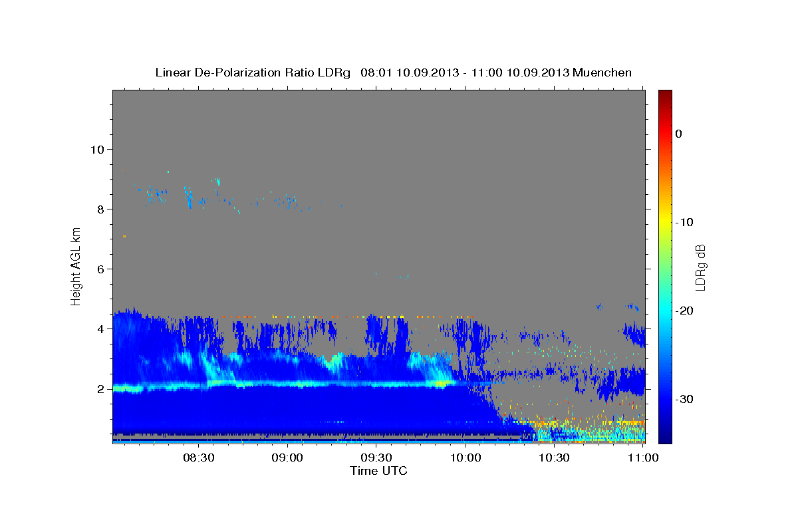Viewport: 798px width, 532px height.
Task: Click the '09:30' time tick label
Action: (x=376, y=458)
